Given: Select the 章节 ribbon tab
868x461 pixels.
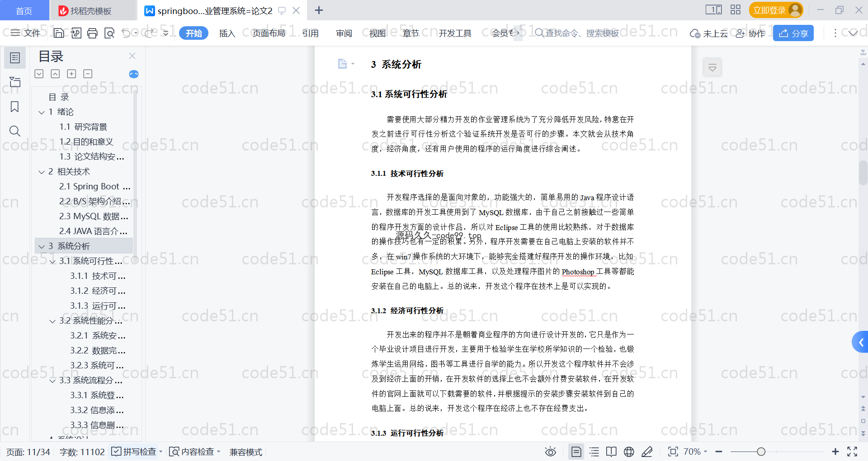Looking at the screenshot, I should [410, 33].
